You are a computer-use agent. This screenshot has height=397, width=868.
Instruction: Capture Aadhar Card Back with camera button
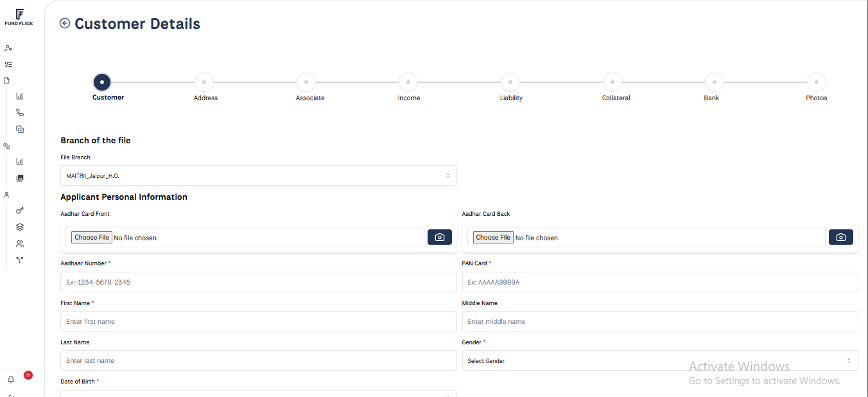point(841,237)
